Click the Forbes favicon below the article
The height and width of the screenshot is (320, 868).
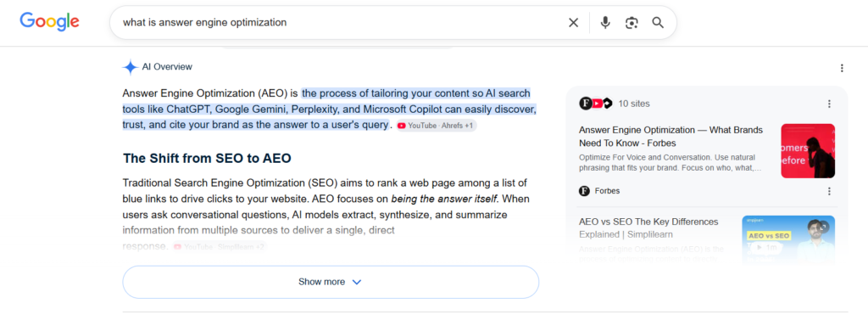585,191
